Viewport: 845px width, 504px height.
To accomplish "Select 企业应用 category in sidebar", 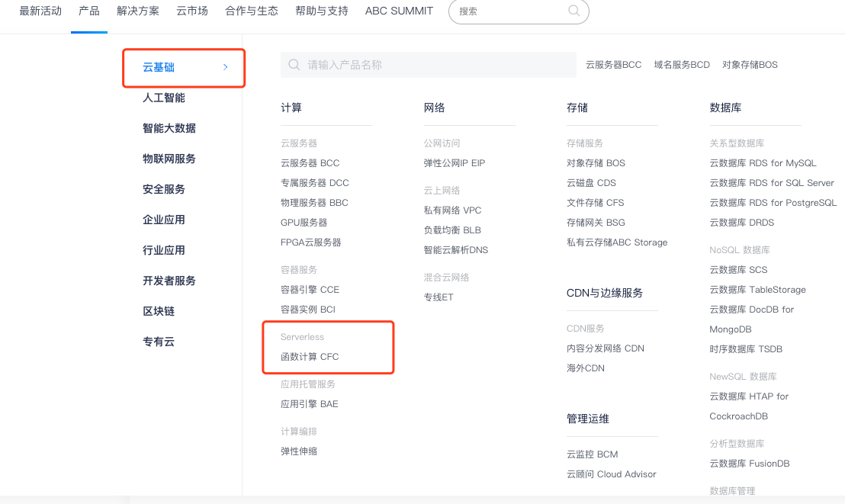I will pyautogui.click(x=163, y=220).
